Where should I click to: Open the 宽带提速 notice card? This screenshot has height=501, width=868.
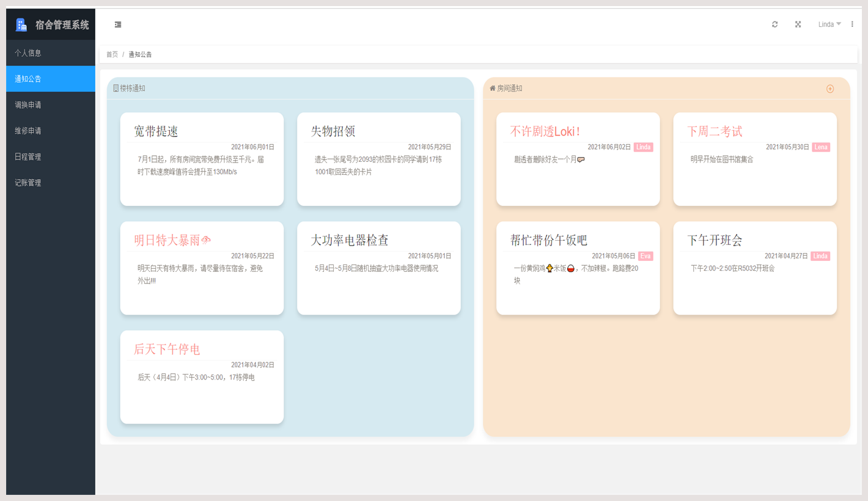coord(202,159)
